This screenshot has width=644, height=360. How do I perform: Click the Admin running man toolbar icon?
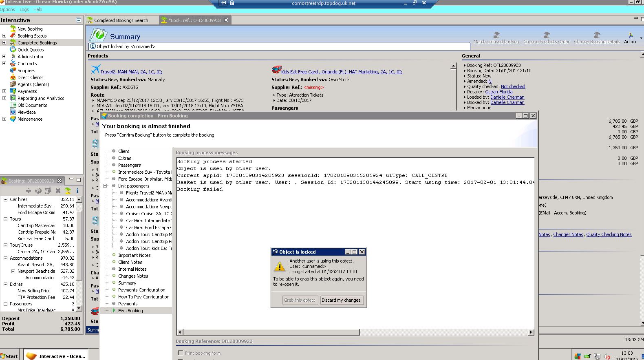pyautogui.click(x=631, y=35)
